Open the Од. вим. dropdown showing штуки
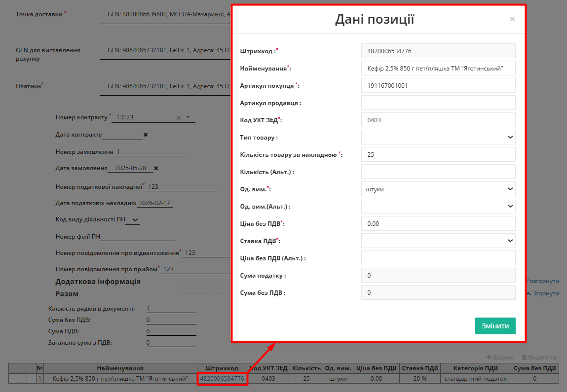The image size is (567, 392). tap(438, 189)
